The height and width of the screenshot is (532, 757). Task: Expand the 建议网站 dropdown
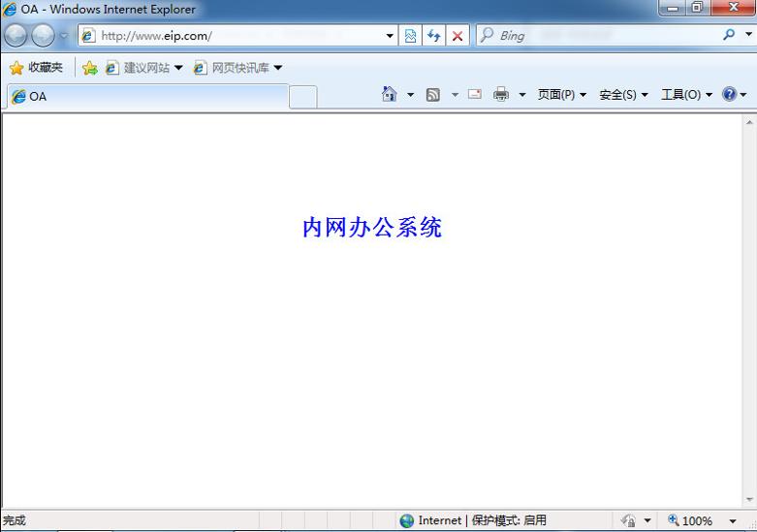[x=178, y=68]
